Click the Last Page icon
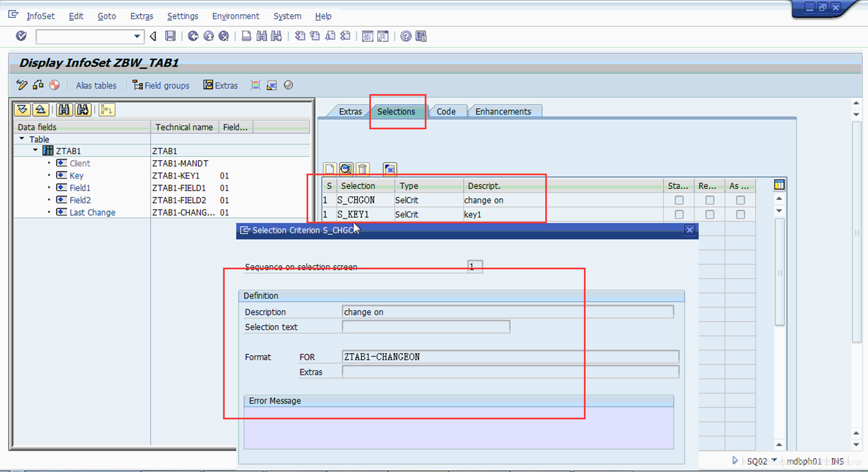This screenshot has height=472, width=868. tap(345, 36)
